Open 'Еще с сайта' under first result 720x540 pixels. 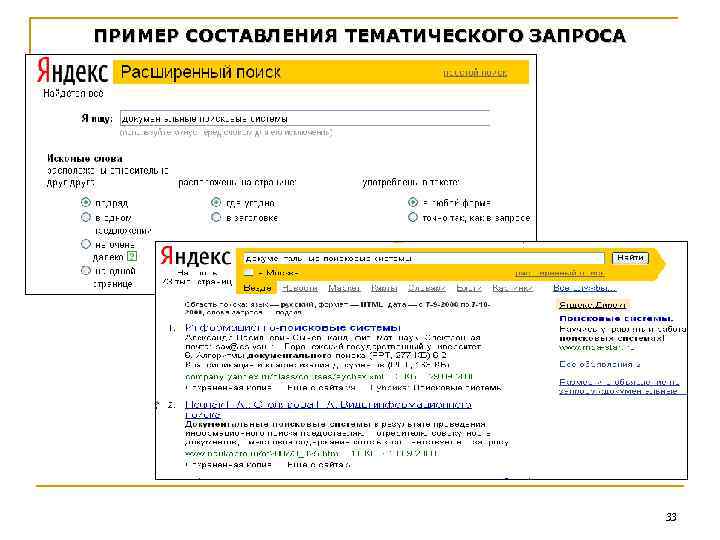pyautogui.click(x=321, y=388)
